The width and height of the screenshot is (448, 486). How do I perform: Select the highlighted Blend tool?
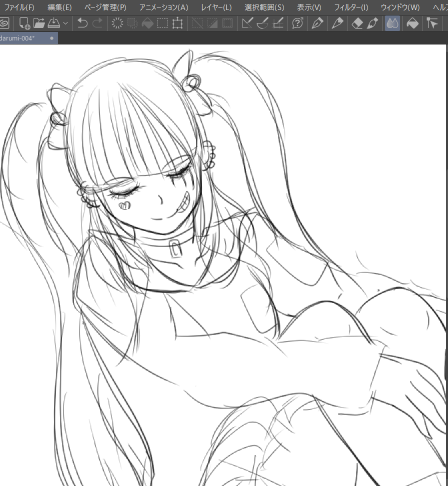tap(392, 23)
